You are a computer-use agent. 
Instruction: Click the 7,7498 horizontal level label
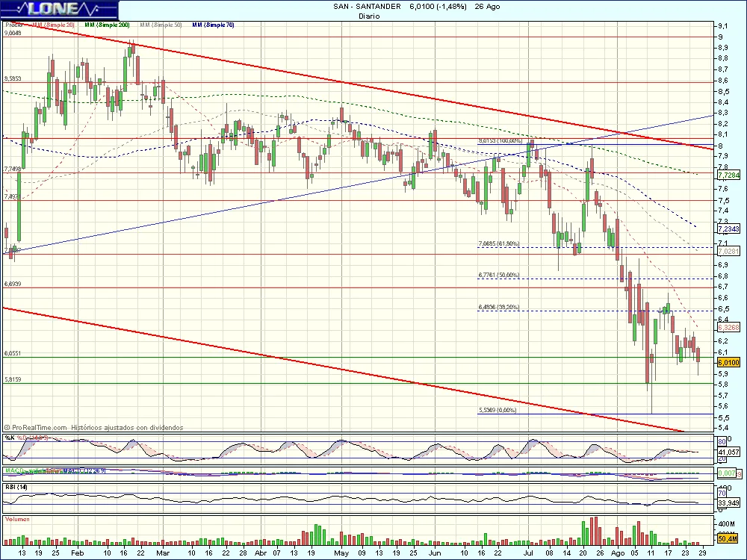point(13,169)
